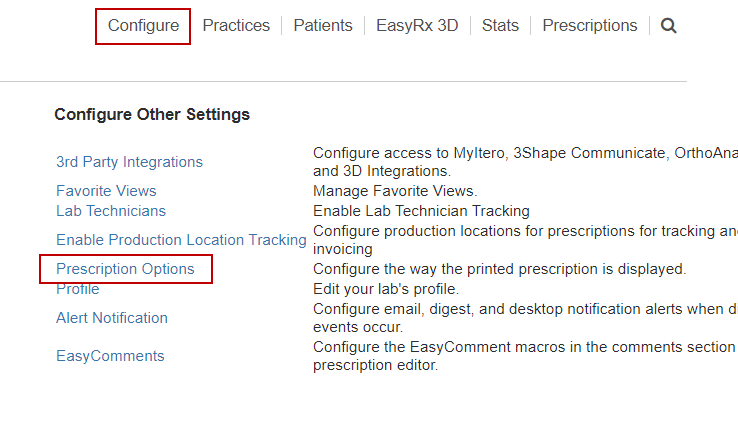Open the Configure menu
This screenshot has width=738, height=430.
[143, 26]
